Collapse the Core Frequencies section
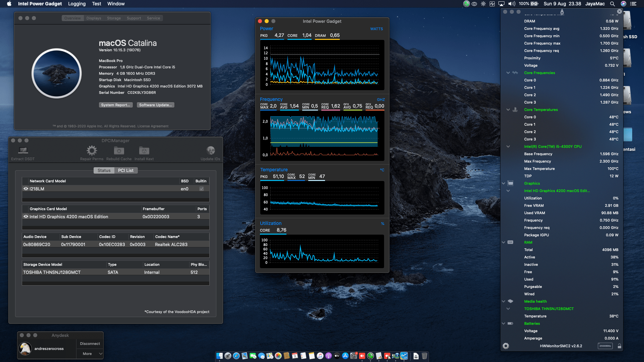Viewport: 644px width, 362px height. click(x=508, y=73)
